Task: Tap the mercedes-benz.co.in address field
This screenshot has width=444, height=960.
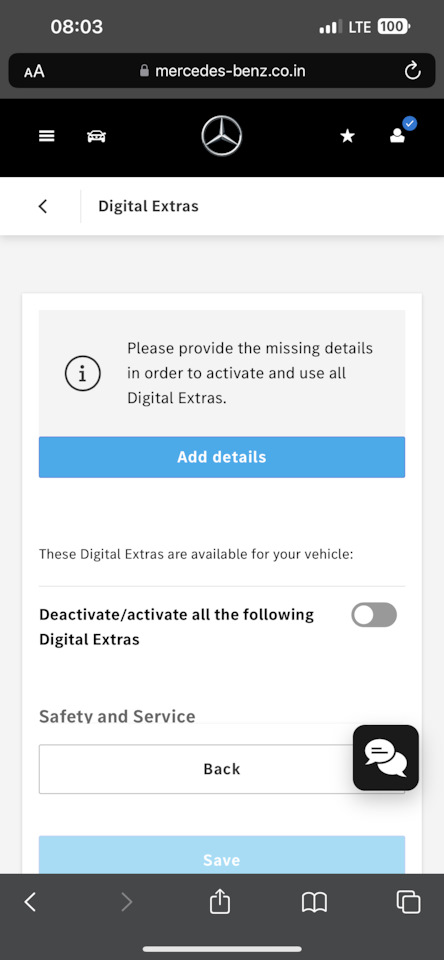Action: pos(222,71)
